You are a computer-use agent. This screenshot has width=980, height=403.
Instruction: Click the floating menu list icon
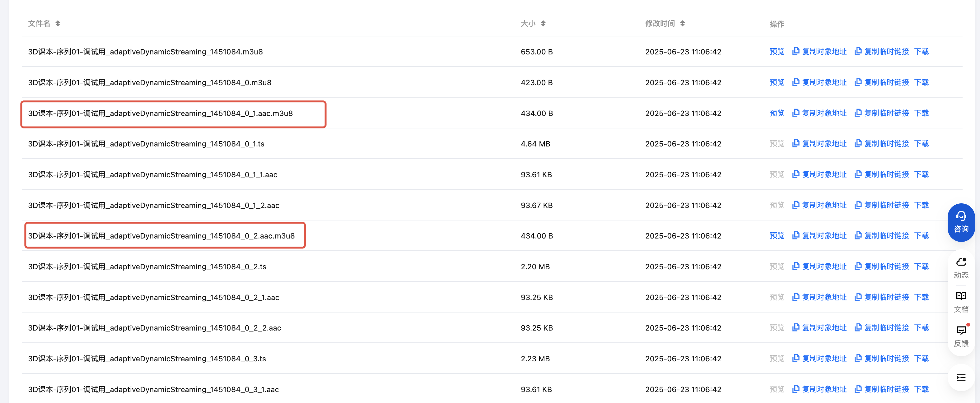(961, 378)
